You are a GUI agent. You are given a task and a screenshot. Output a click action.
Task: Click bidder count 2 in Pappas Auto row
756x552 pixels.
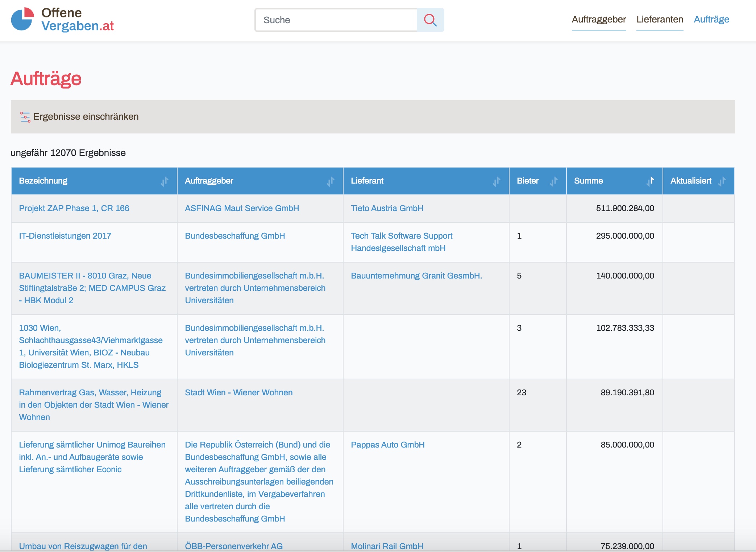[x=519, y=445]
